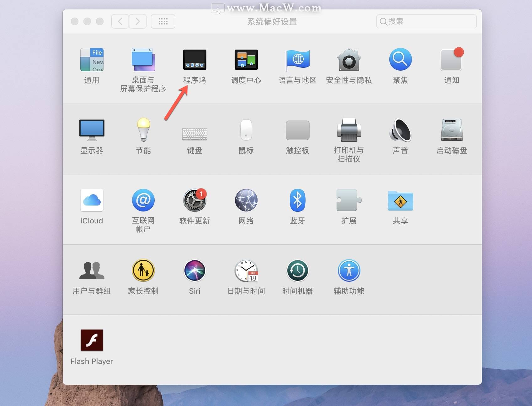Screen dimensions: 532x406
Task: Open Flash Player preferences
Action: [92, 340]
